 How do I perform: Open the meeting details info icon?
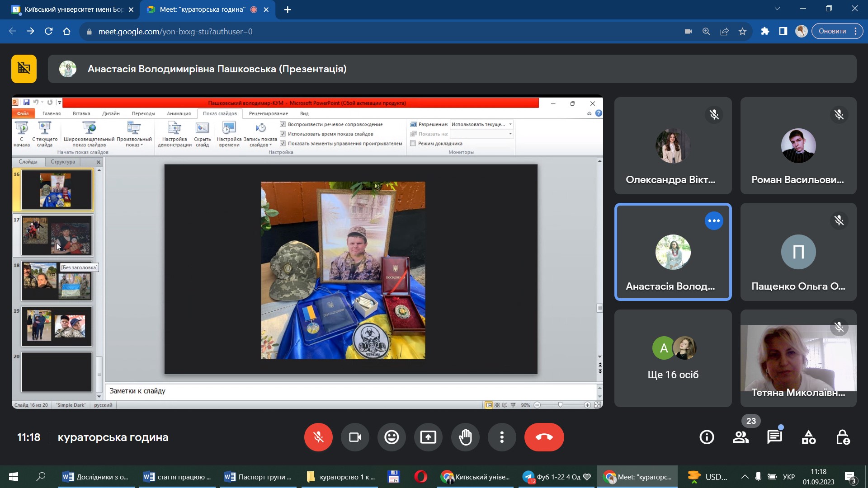(707, 437)
